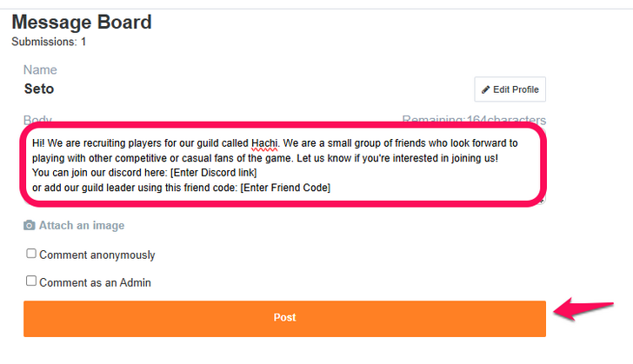Click the 'Comment anonymously' label text
This screenshot has width=633, height=364.
97,255
